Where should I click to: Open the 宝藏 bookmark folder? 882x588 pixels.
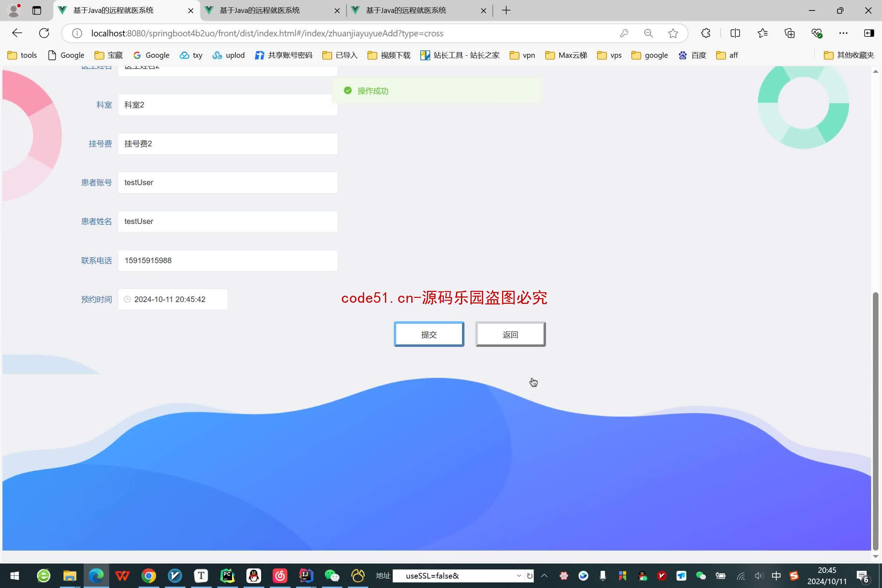pos(109,55)
